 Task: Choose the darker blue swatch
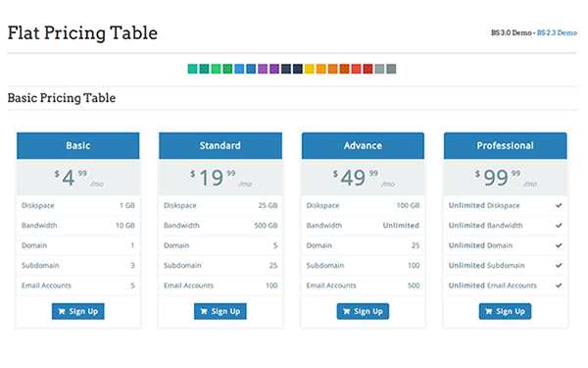coord(251,69)
